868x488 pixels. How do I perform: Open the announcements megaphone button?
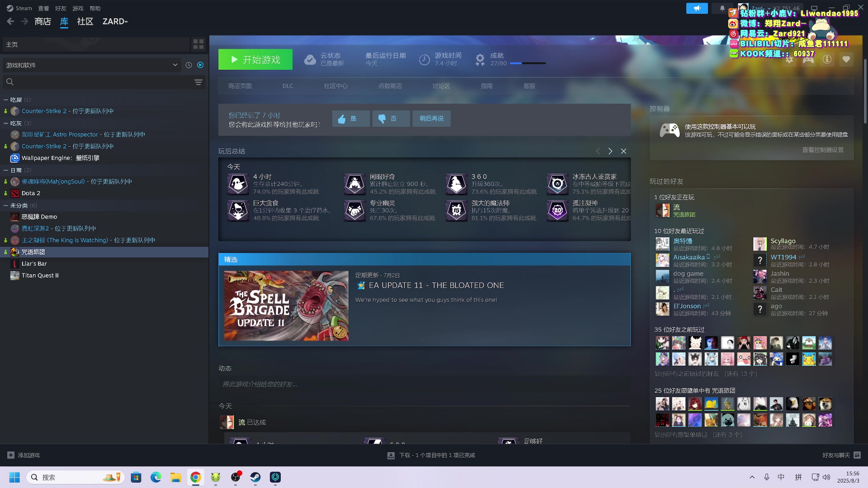tap(697, 8)
